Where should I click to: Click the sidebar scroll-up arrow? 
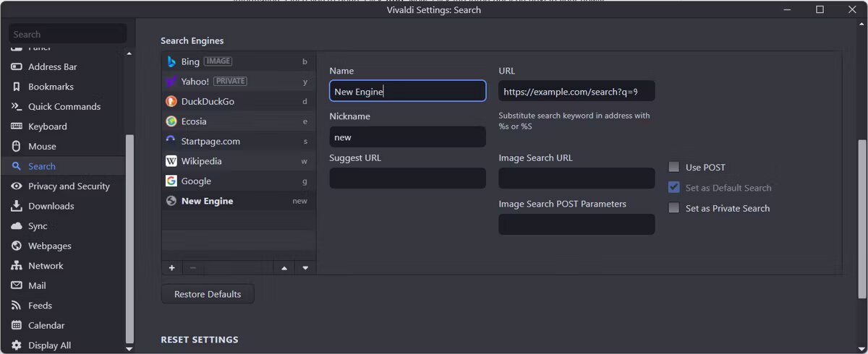(129, 53)
